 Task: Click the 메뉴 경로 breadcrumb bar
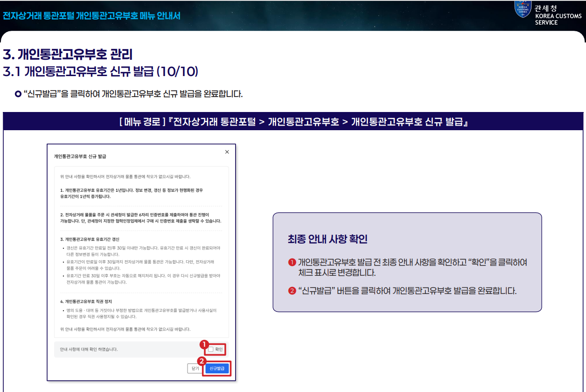coord(293,122)
